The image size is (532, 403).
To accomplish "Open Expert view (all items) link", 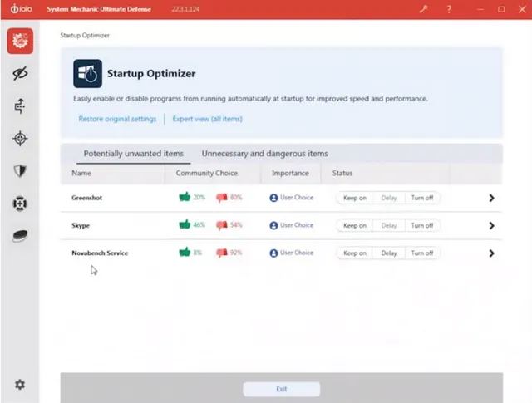I will click(x=207, y=119).
